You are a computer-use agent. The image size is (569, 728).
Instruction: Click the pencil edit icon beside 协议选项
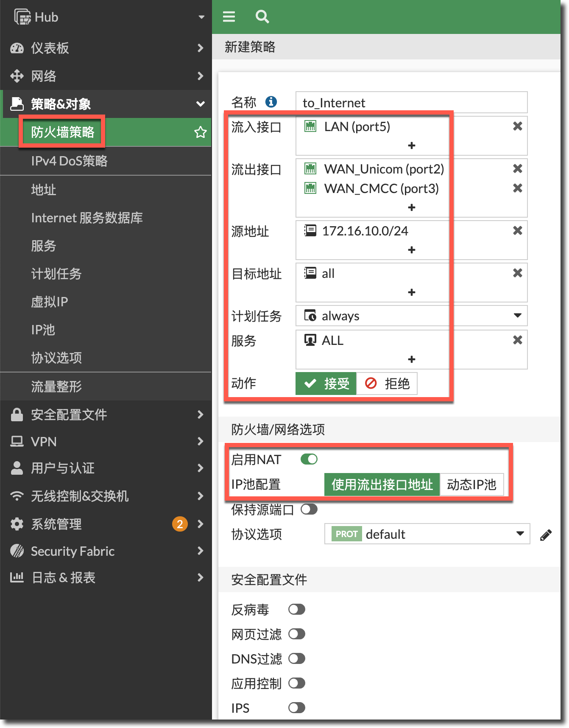click(x=546, y=535)
